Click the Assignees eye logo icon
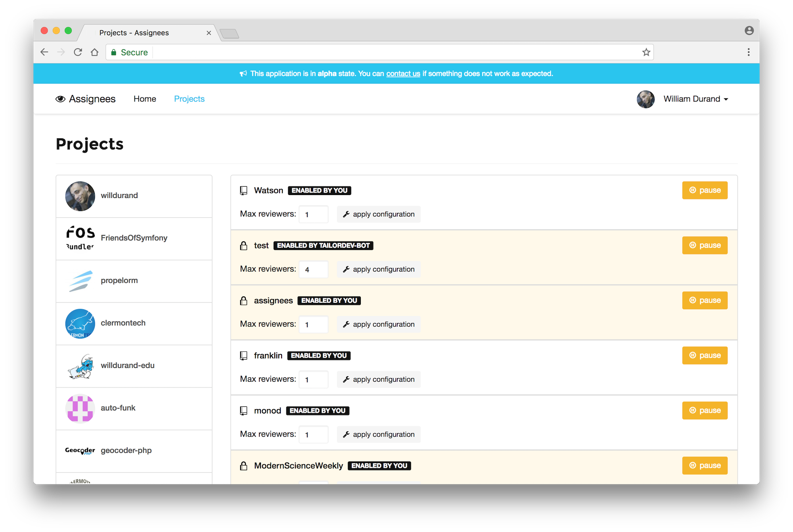The image size is (793, 532). pyautogui.click(x=60, y=99)
